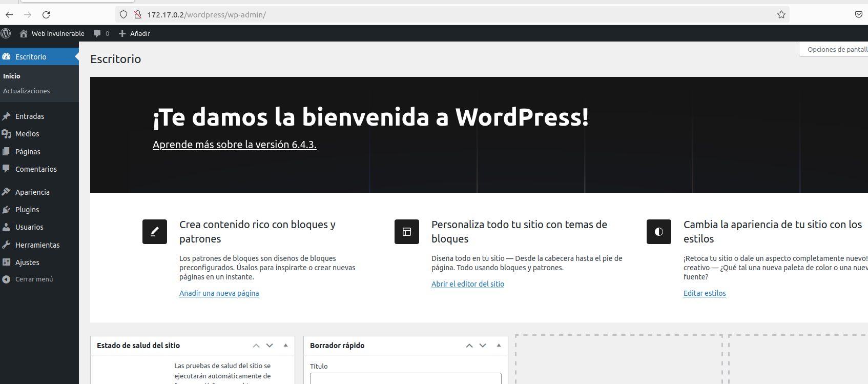Click Abrir el editor del sitio link
868x384 pixels.
coord(468,284)
